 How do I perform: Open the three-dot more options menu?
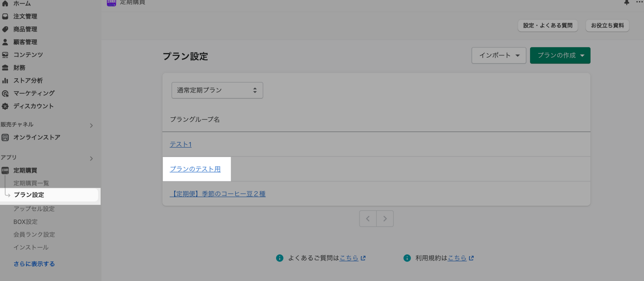pyautogui.click(x=640, y=2)
